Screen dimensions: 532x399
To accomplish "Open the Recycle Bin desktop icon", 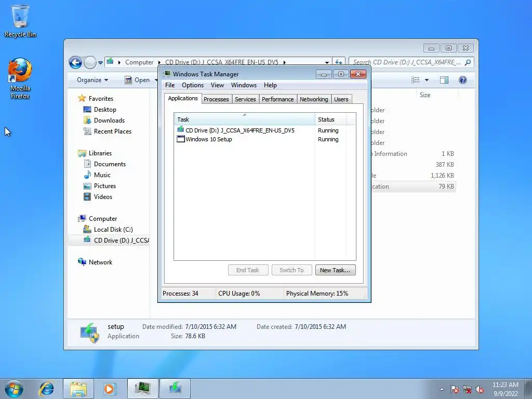I will (x=20, y=21).
